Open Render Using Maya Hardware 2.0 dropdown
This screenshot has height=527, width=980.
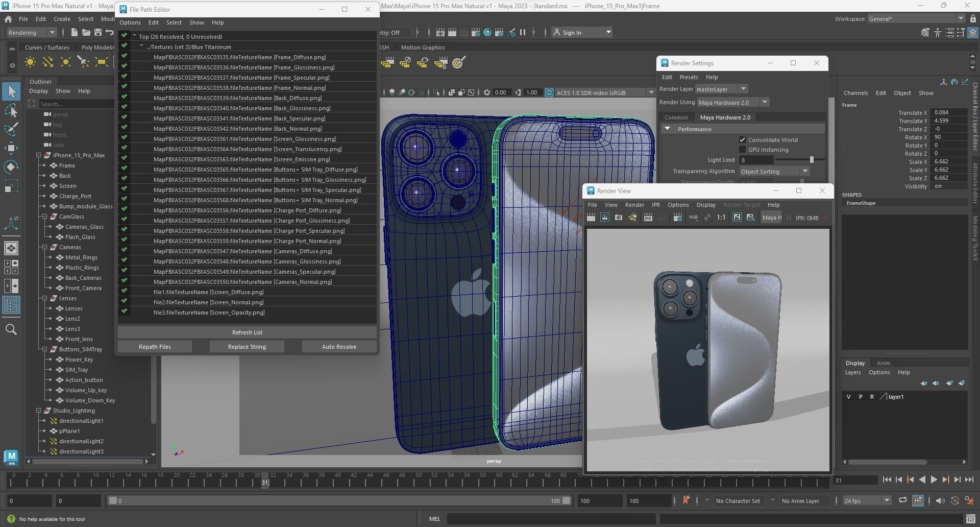[x=733, y=102]
